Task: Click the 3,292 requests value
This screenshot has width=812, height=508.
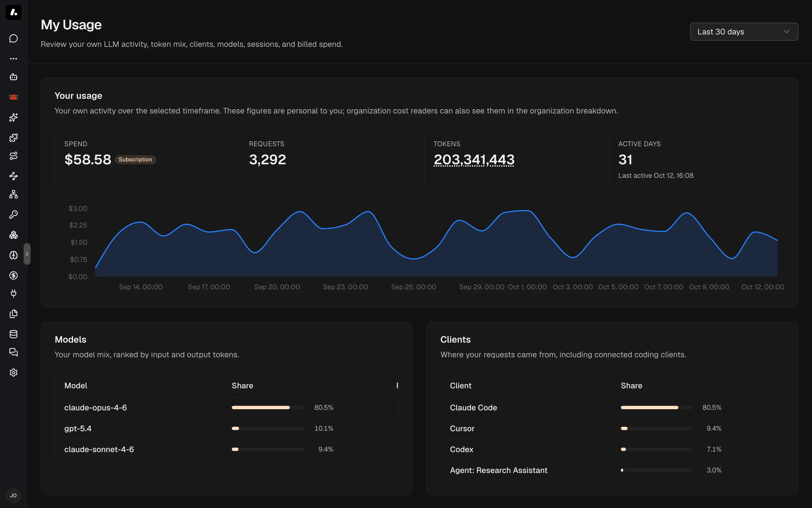Action: [x=267, y=159]
